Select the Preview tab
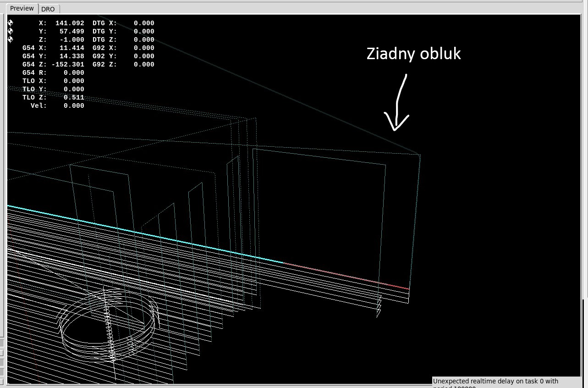 point(22,8)
